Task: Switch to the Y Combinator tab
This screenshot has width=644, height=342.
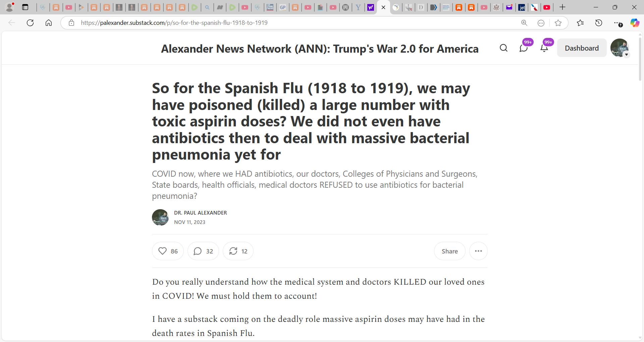Action: [358, 7]
